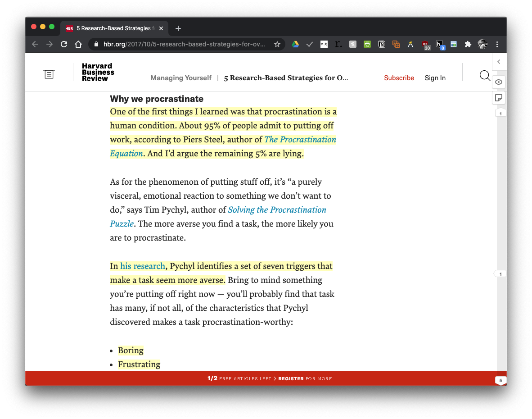View site security info via the padlock
This screenshot has height=419, width=532.
click(96, 44)
